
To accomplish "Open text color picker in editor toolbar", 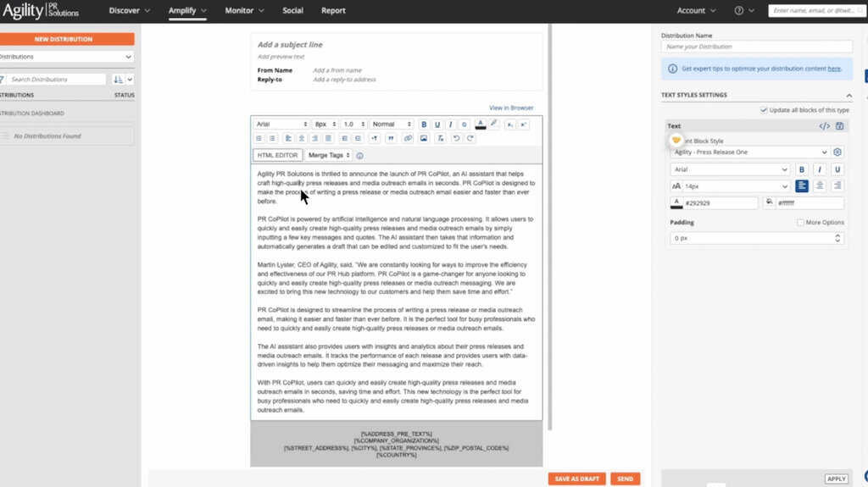I will (x=481, y=124).
